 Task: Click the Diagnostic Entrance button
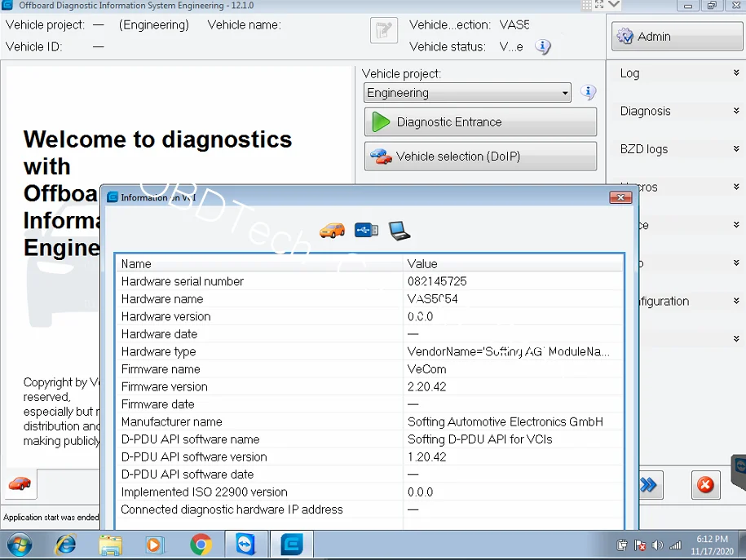(x=480, y=121)
